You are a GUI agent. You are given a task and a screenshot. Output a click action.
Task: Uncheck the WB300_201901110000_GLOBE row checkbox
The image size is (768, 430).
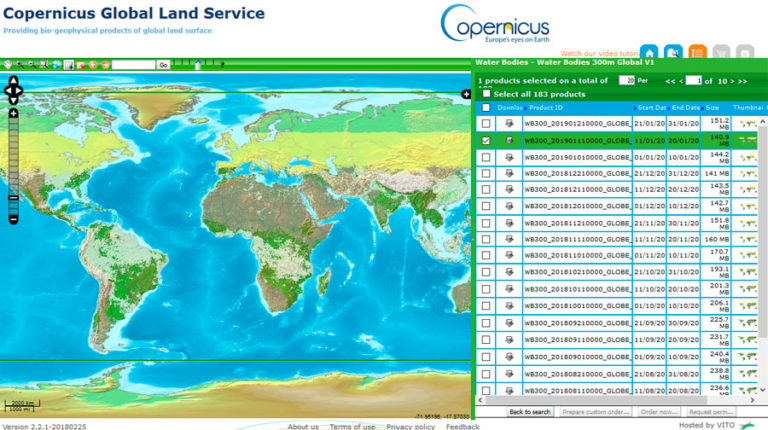(486, 141)
